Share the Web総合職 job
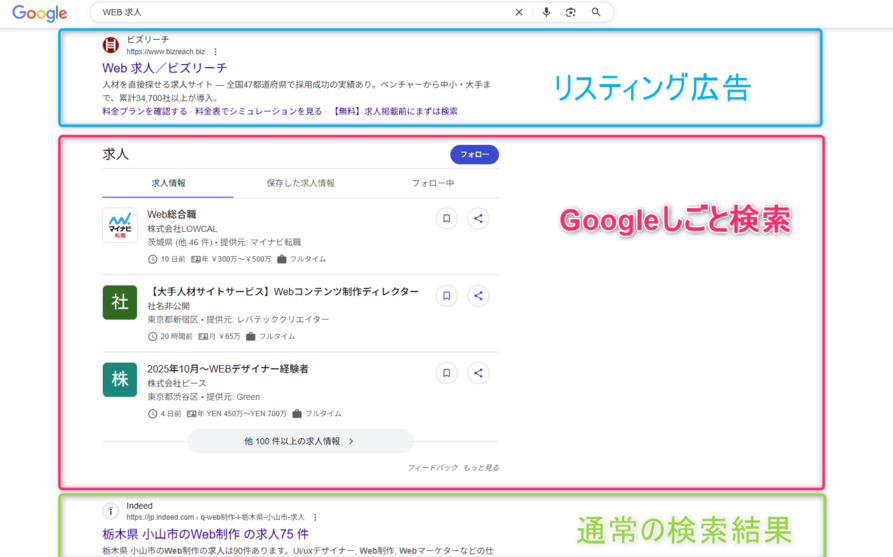 (x=478, y=219)
